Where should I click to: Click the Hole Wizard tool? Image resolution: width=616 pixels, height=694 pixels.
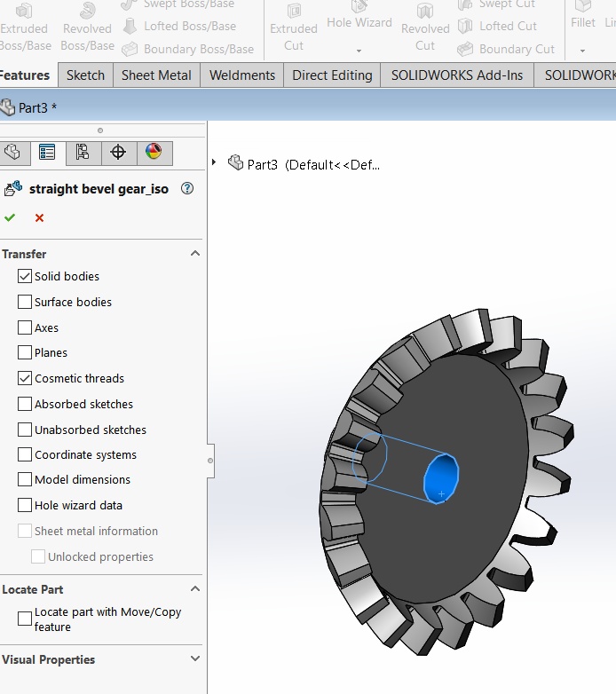click(359, 15)
